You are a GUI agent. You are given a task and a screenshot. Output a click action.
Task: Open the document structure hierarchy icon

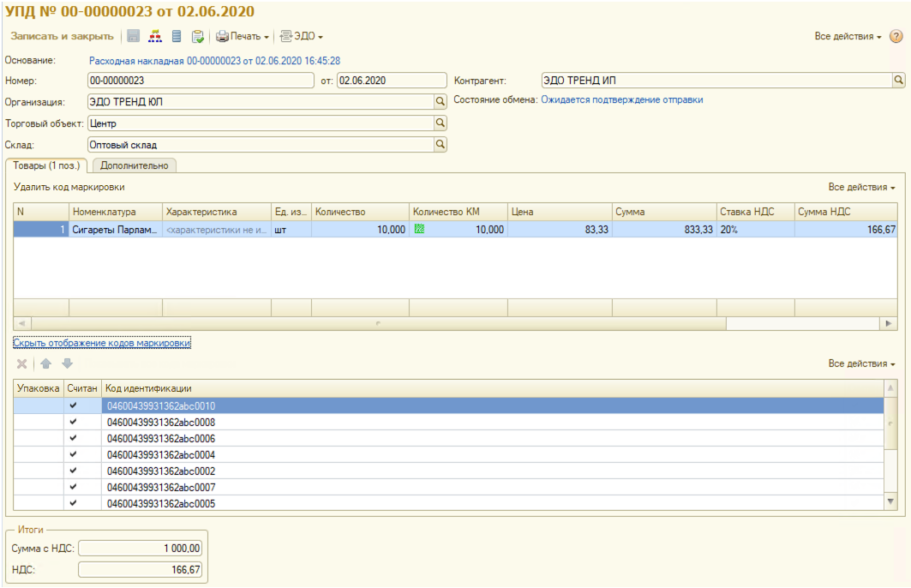(x=155, y=37)
